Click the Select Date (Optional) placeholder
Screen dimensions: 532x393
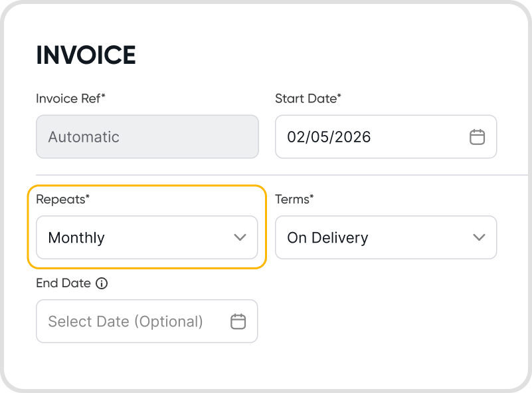tap(126, 322)
